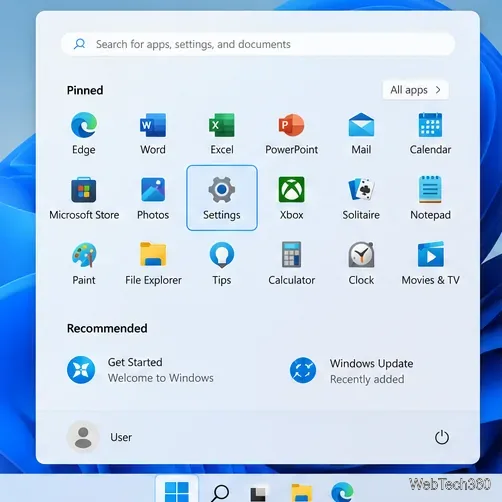Open File Explorer from the taskbar
This screenshot has width=502, height=502.
coord(301,493)
